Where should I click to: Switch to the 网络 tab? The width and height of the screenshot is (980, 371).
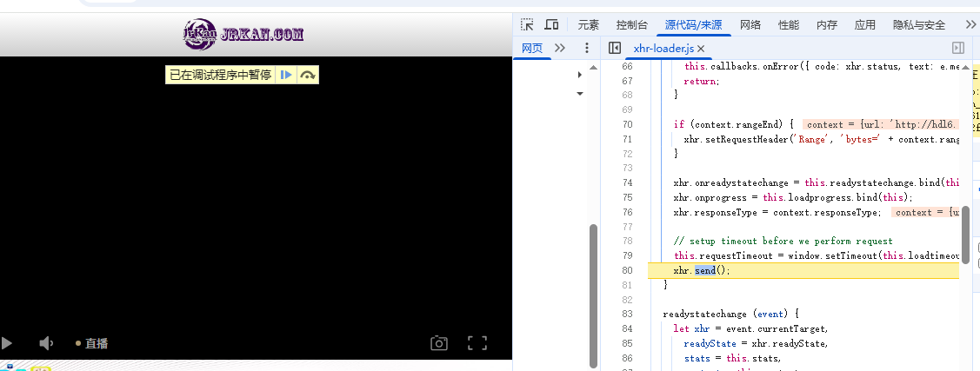point(750,24)
